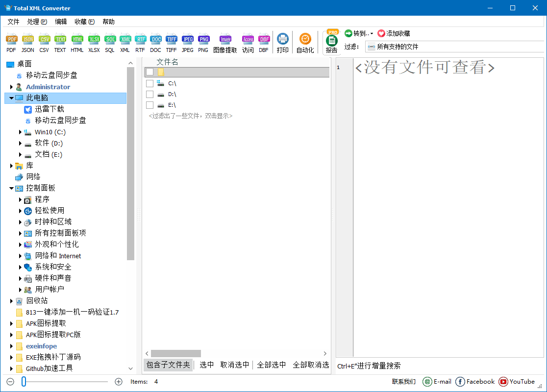Select 网络 in the folder tree
Image resolution: width=547 pixels, height=392 pixels.
point(33,177)
